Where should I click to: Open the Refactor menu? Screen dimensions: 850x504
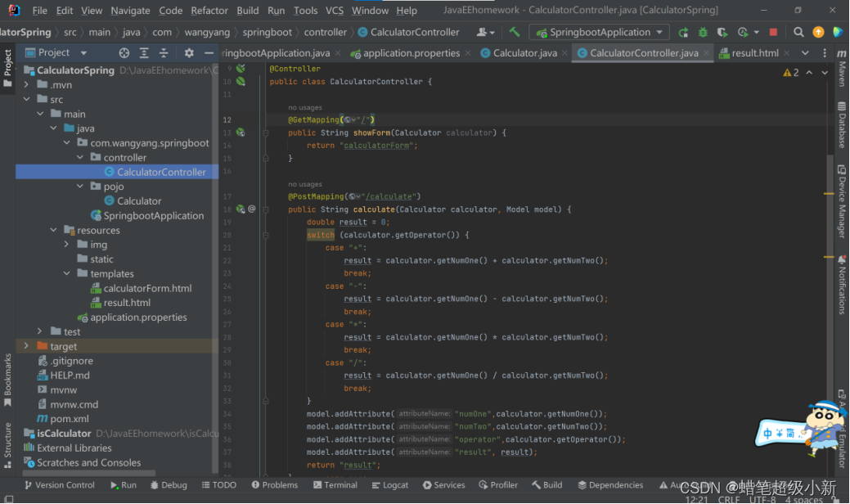coord(209,11)
